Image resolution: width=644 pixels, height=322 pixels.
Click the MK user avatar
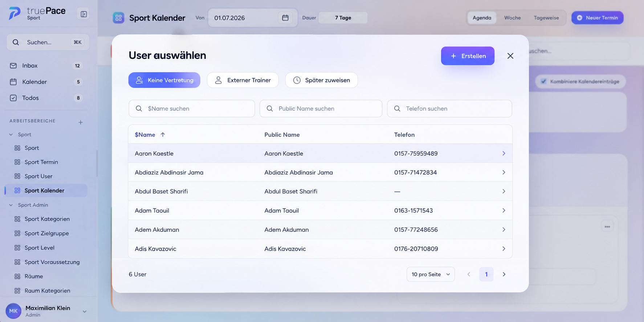[13, 311]
